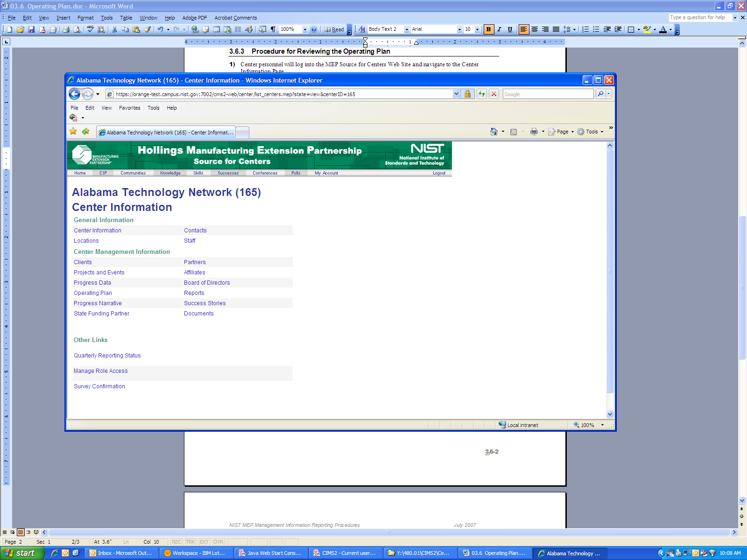Viewport: 747px width, 560px height.
Task: Expand the Internet Explorer address bar dropdown
Action: coord(456,94)
